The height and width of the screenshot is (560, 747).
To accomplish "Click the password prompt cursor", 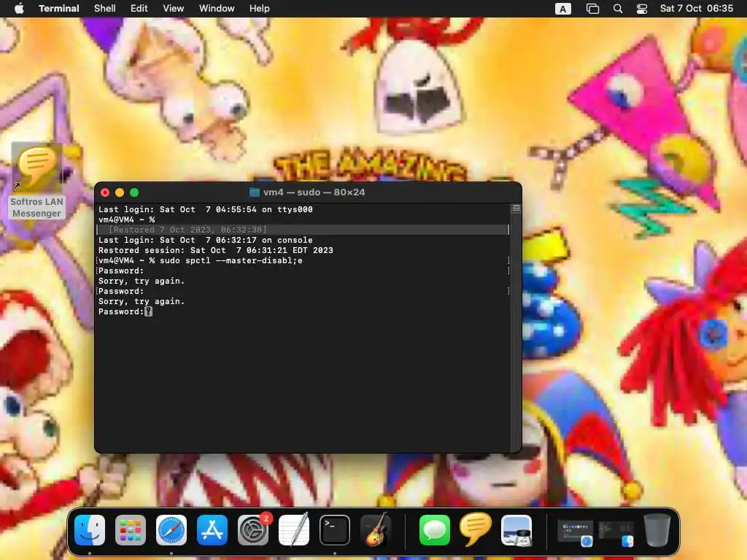I will coord(149,311).
